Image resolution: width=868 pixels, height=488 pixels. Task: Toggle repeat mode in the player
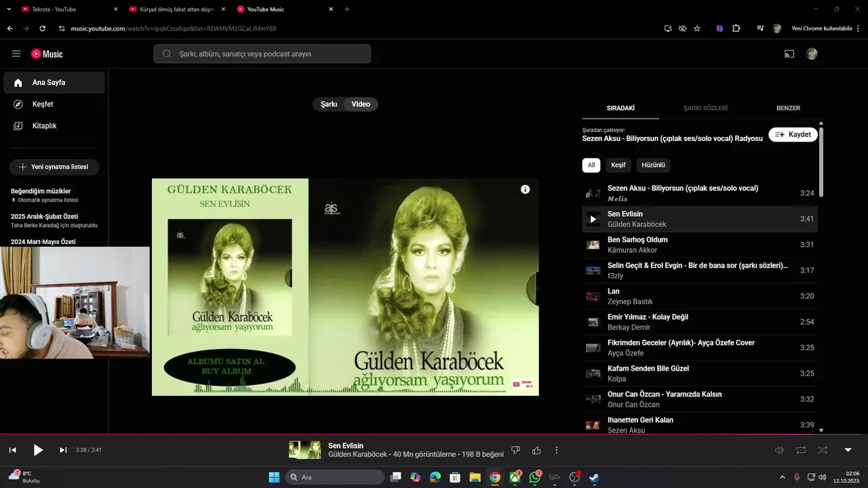click(801, 450)
